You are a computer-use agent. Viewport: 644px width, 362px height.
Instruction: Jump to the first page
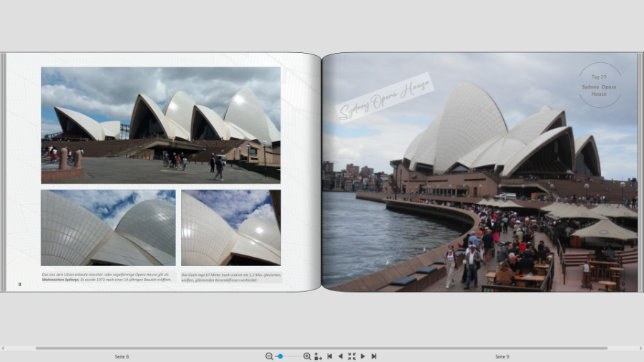point(329,356)
